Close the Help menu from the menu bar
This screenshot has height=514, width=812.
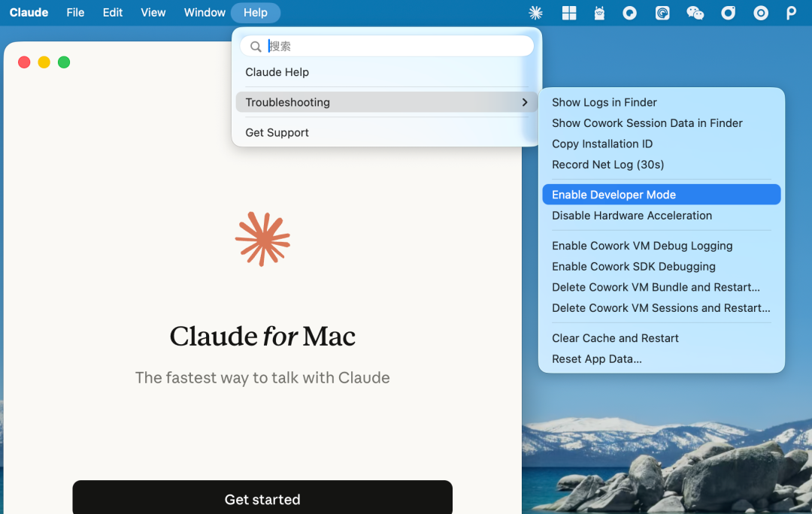click(256, 13)
